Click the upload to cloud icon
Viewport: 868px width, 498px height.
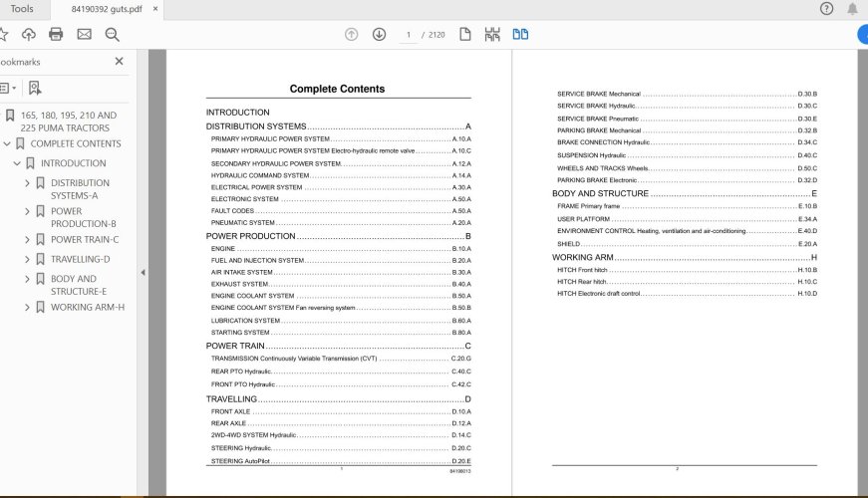28,35
